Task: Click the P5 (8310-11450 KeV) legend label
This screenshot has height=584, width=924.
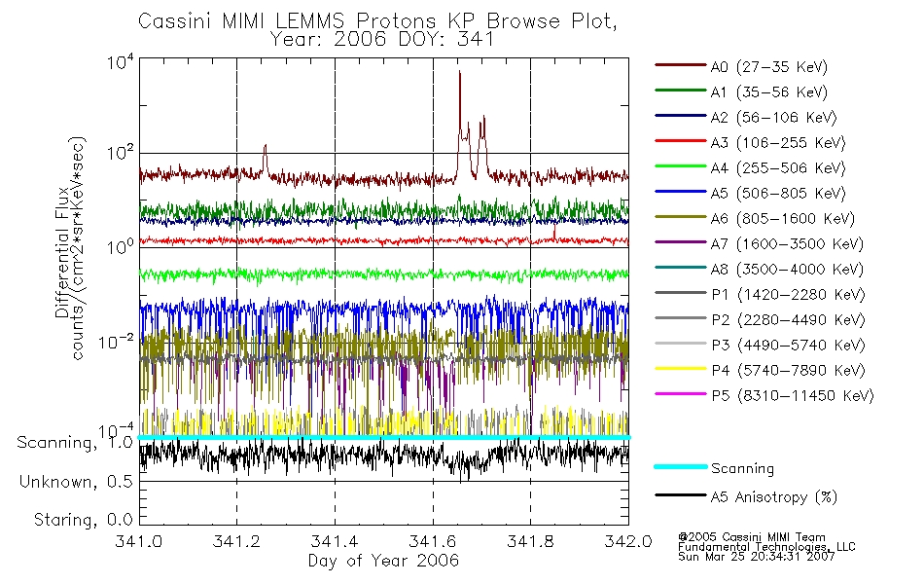Action: (792, 396)
